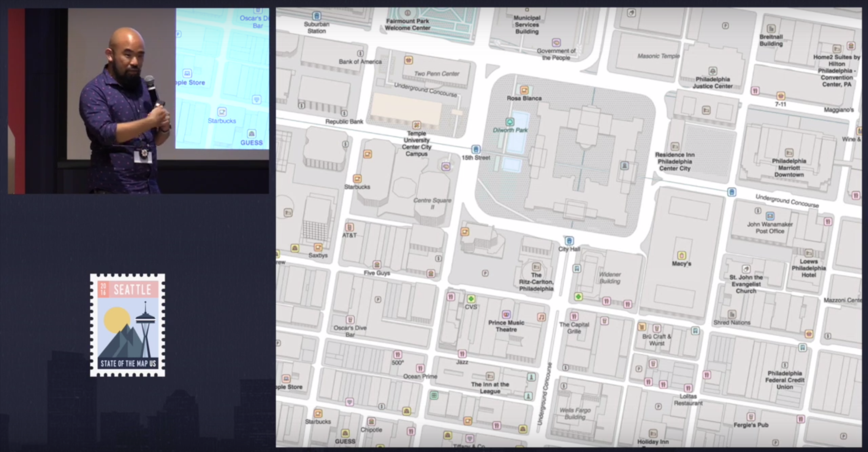Click the Jazz restaurant icon

(462, 354)
